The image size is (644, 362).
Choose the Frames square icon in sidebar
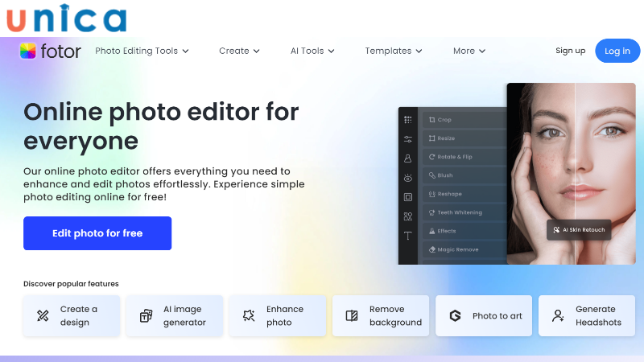[408, 197]
